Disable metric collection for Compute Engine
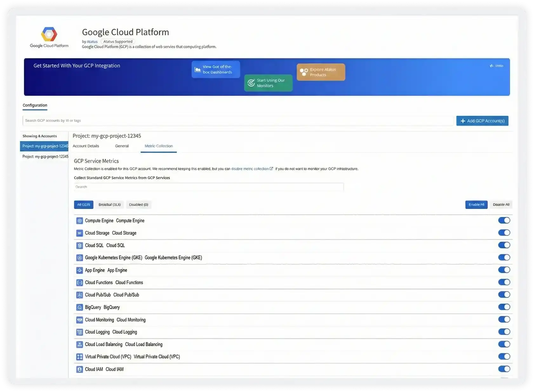Viewport: 534px width, 392px height. coord(504,220)
